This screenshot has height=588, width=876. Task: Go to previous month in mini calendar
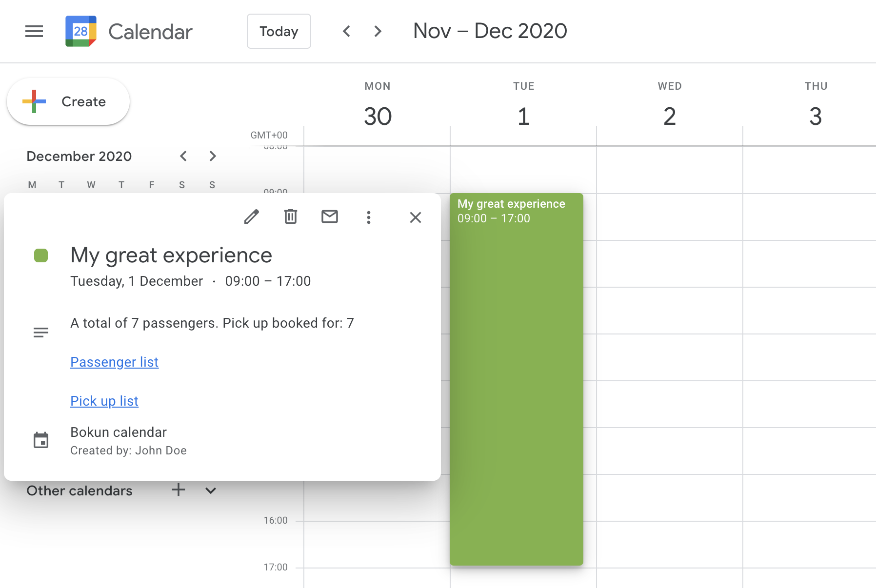[183, 156]
